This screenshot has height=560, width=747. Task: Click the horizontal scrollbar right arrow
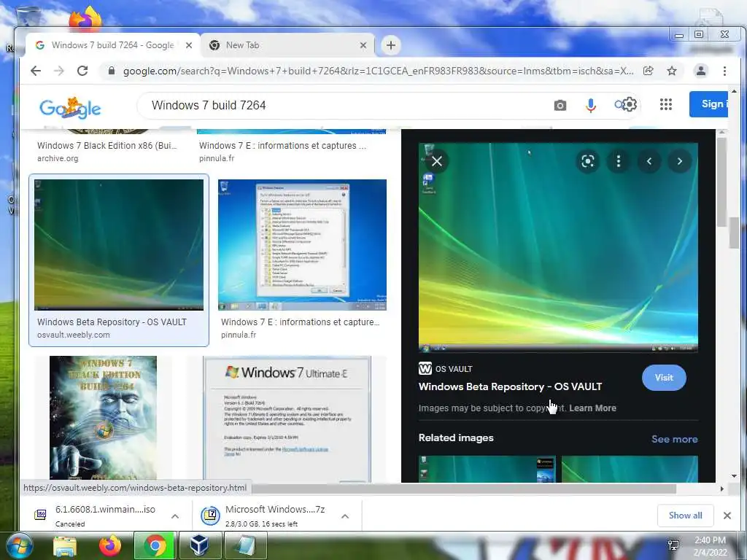(x=721, y=489)
